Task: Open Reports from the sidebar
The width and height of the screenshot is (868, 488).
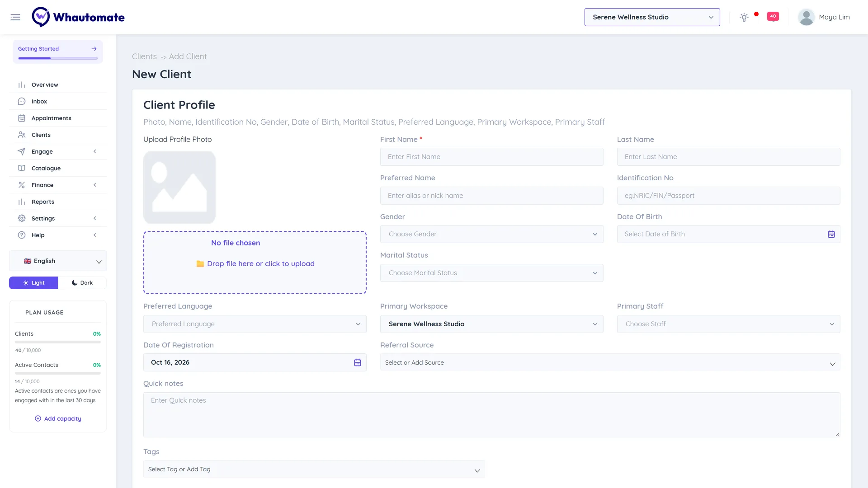Action: [58, 202]
